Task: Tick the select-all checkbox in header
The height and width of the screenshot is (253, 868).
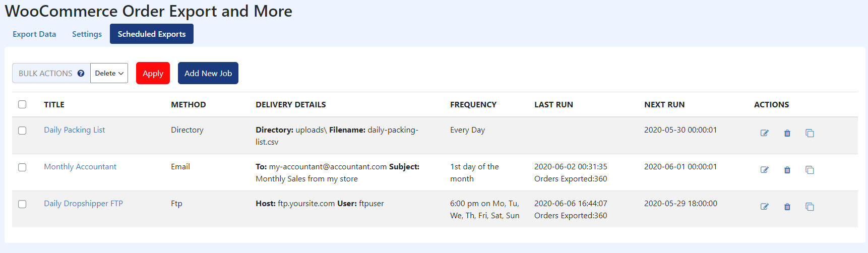Action: point(22,104)
